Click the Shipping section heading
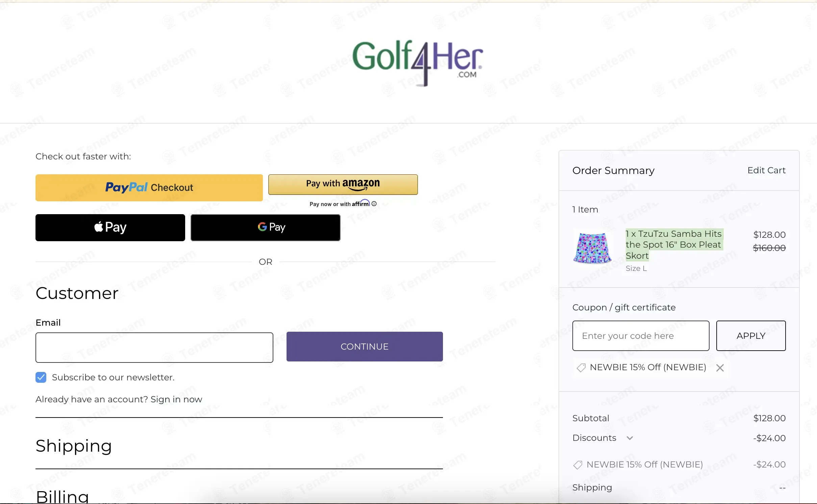This screenshot has width=817, height=504. pos(74,446)
